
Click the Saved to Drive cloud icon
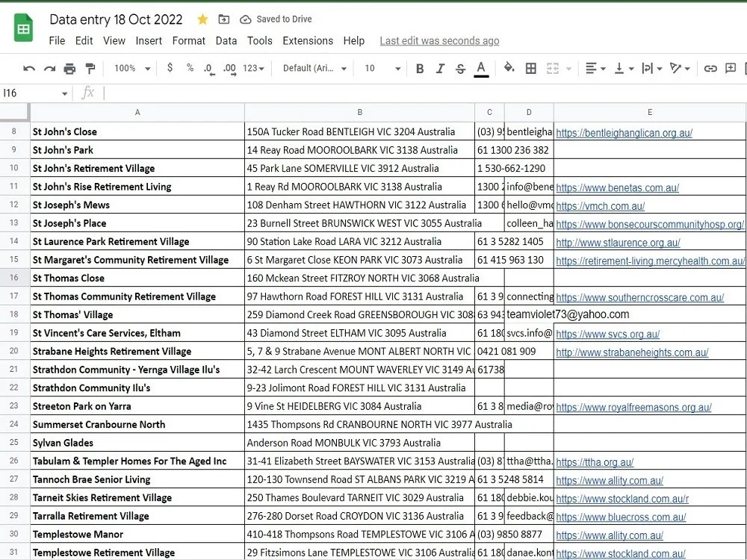pyautogui.click(x=245, y=19)
